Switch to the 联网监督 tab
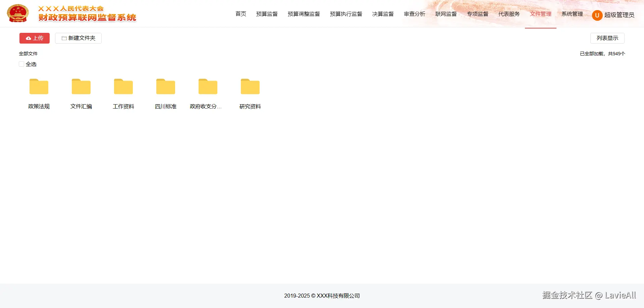This screenshot has height=308, width=644. [x=446, y=14]
